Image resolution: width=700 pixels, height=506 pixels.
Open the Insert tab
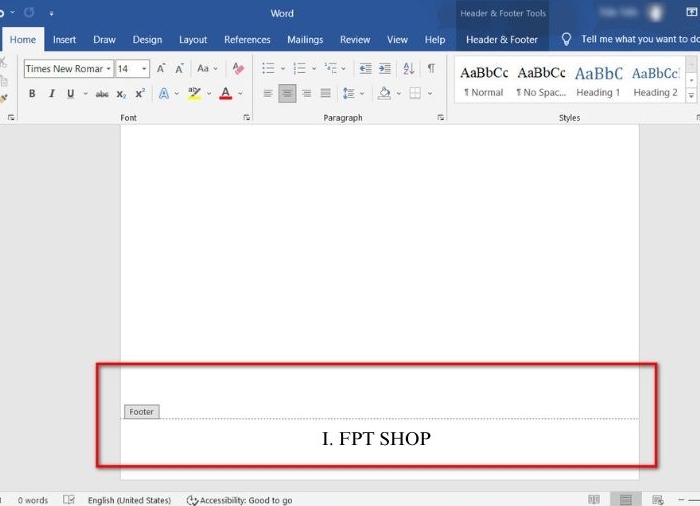(x=64, y=40)
